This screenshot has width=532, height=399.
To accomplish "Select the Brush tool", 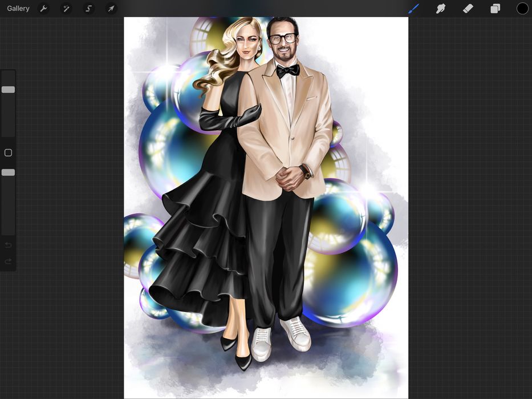I will click(413, 9).
